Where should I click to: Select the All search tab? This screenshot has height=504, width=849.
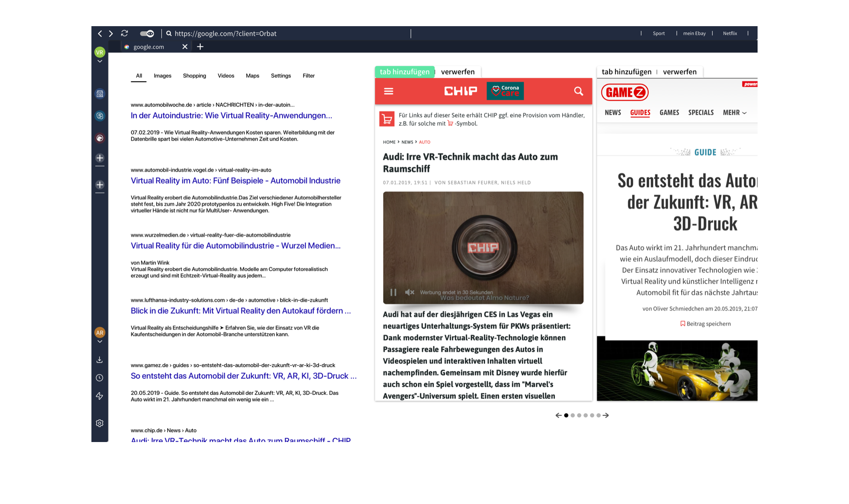[139, 76]
